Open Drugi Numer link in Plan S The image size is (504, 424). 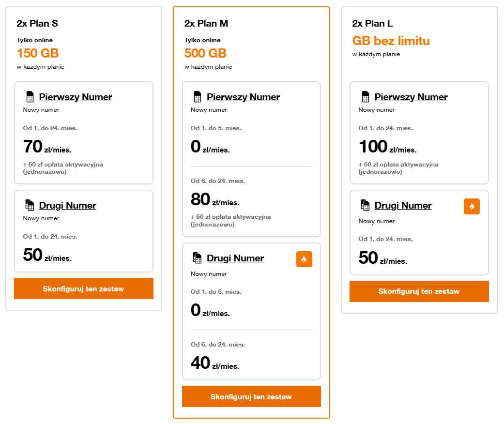[67, 205]
